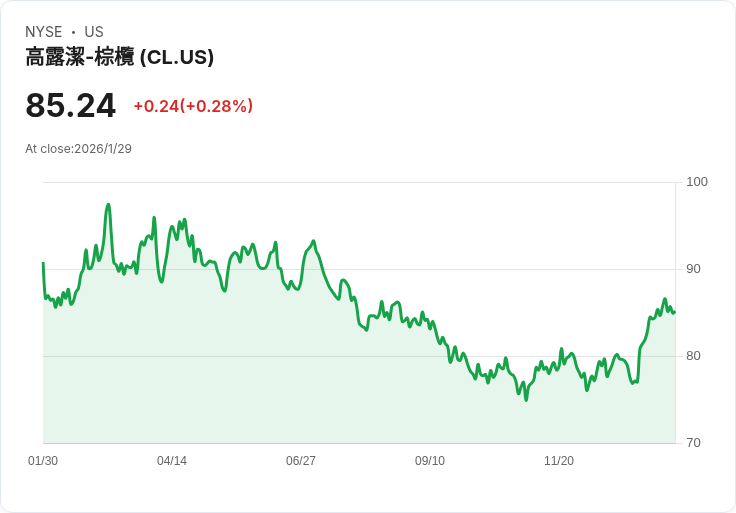This screenshot has height=513, width=736.
Task: Click the rightmost end of the price line
Action: [x=675, y=312]
